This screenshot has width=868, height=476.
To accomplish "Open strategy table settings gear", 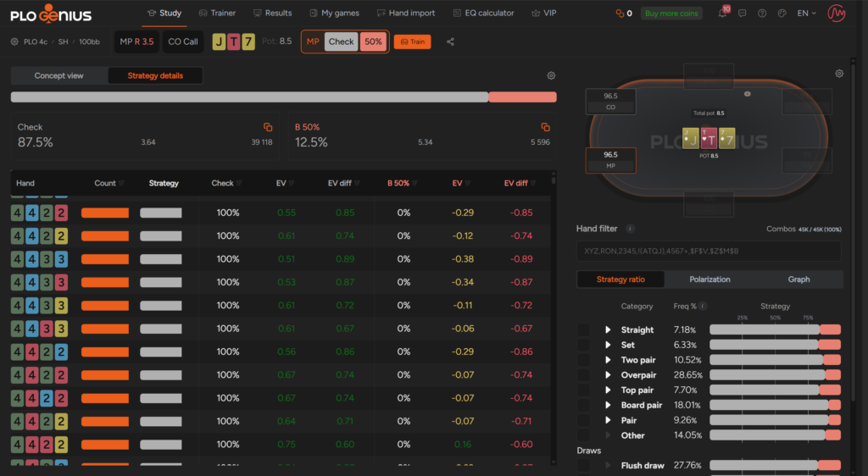I will click(x=551, y=75).
